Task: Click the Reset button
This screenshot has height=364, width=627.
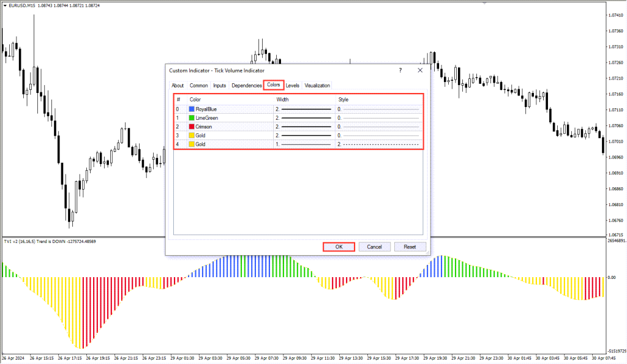Action: (x=410, y=247)
